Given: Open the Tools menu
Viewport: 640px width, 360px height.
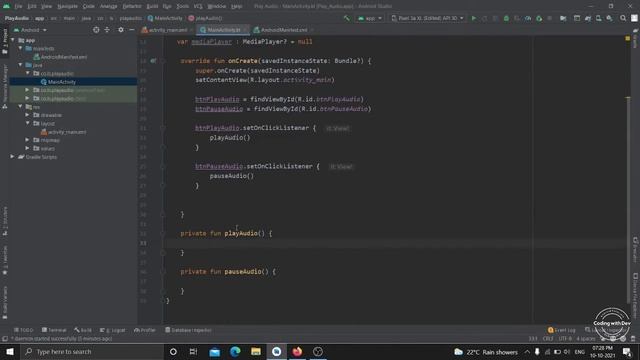Looking at the screenshot, I should tap(182, 6).
